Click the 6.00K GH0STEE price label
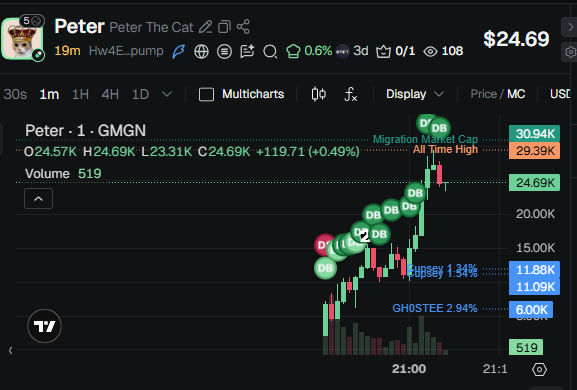 click(x=531, y=309)
